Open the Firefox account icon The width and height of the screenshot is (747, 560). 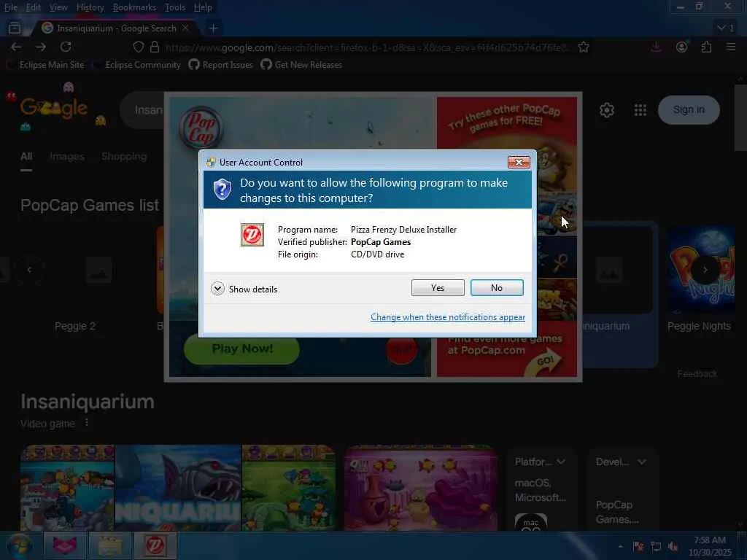pyautogui.click(x=681, y=47)
